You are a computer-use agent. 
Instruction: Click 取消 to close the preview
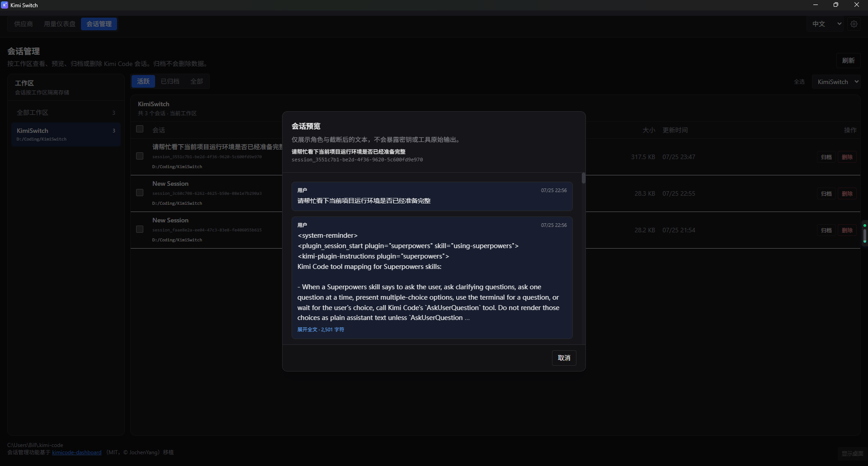pyautogui.click(x=564, y=358)
